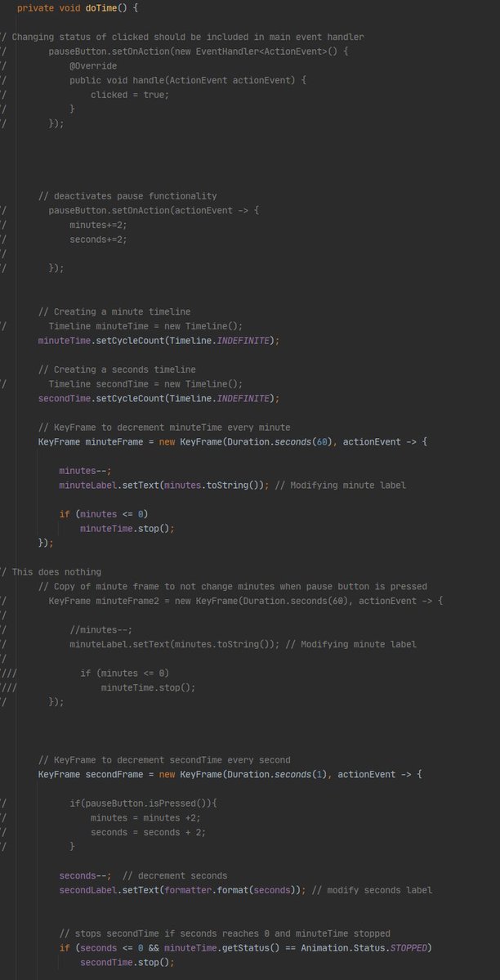Click the comment 'KeyFrame to decrement minuteTime every minute'
The image size is (500, 980).
pos(164,427)
